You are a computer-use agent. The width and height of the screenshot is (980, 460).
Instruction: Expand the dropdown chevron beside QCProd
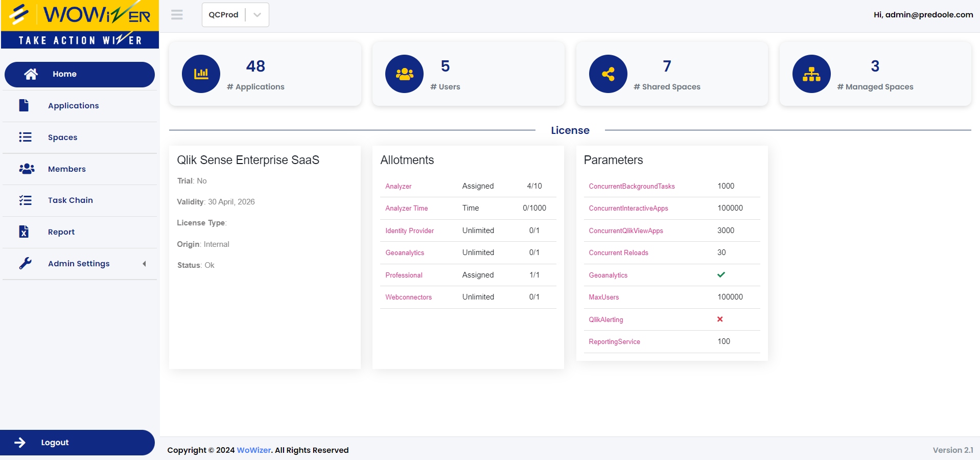click(x=257, y=15)
